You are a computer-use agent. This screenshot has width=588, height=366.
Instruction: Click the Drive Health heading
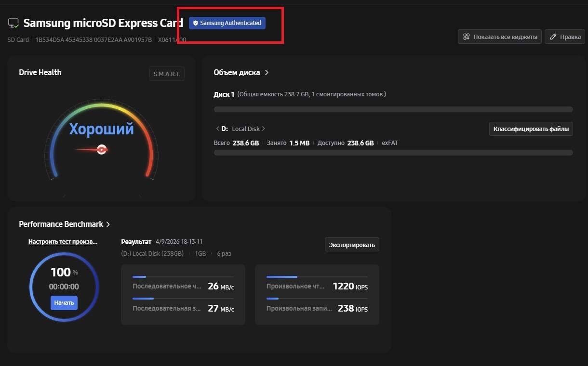[40, 72]
